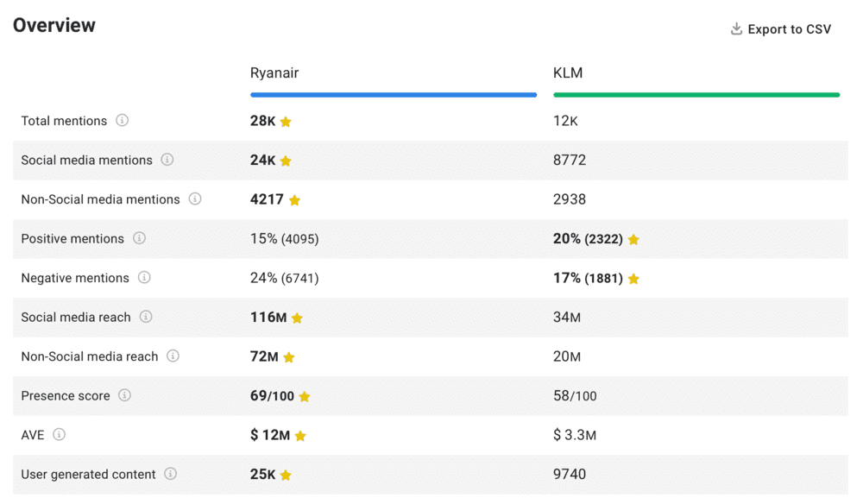Click the Social media reach label
The height and width of the screenshot is (504, 863).
point(76,318)
